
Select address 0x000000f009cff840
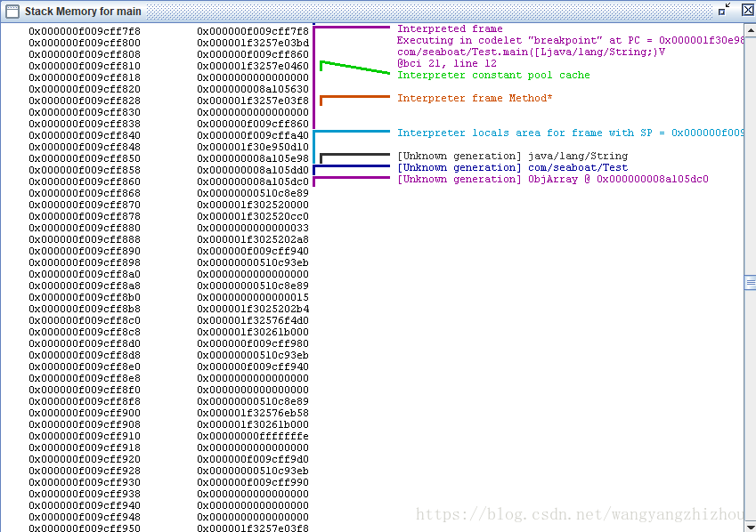click(x=85, y=135)
